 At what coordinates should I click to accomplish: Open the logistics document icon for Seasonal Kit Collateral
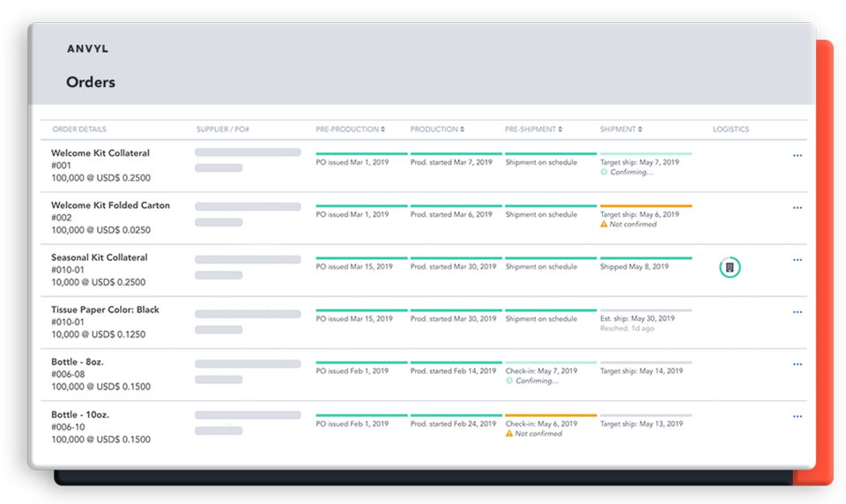[730, 267]
